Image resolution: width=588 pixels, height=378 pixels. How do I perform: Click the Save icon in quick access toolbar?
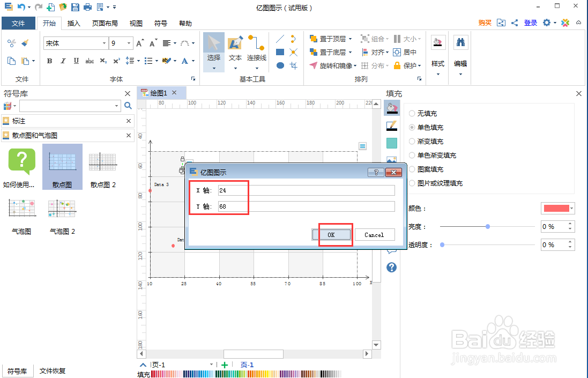click(75, 7)
